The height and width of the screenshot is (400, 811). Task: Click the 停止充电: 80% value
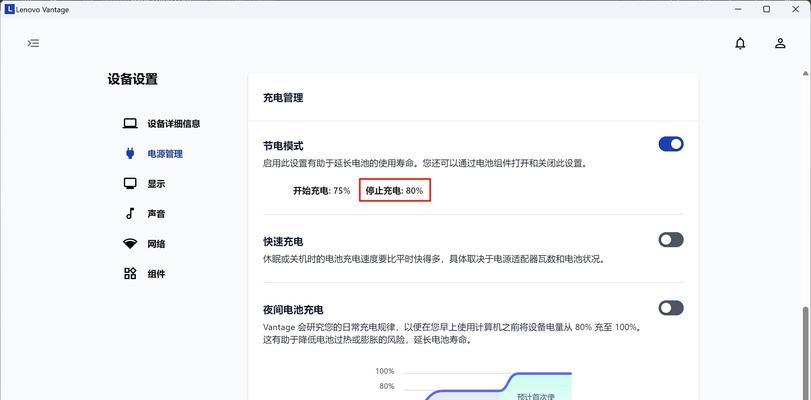tap(395, 190)
